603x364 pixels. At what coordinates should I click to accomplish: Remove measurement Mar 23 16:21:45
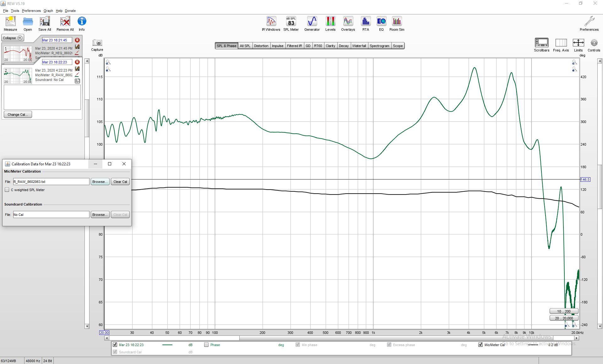coord(77,40)
